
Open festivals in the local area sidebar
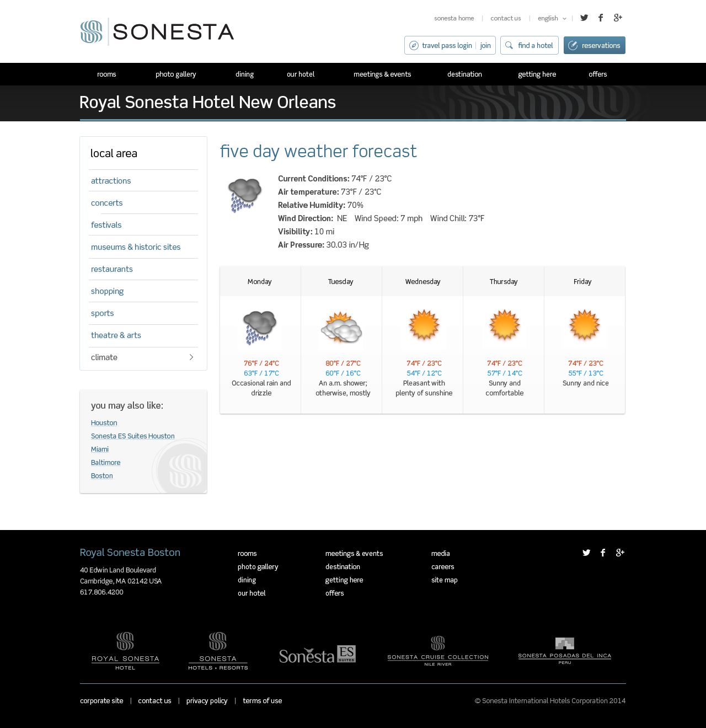click(106, 225)
